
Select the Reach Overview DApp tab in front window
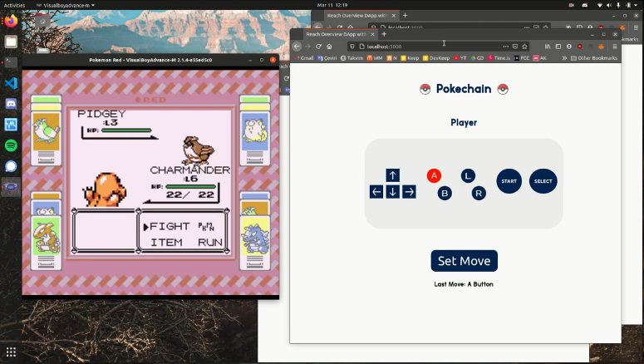click(340, 34)
